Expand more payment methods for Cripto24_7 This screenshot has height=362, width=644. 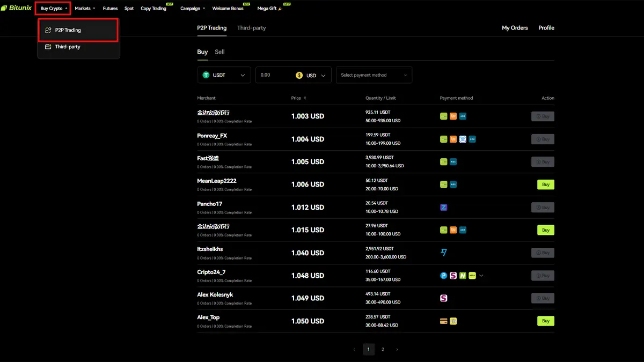point(481,276)
